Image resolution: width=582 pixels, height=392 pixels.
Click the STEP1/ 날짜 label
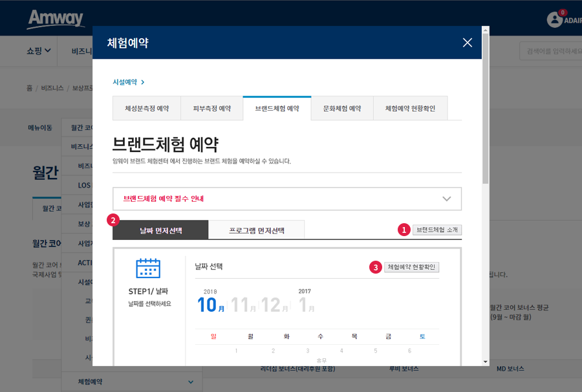pyautogui.click(x=148, y=291)
